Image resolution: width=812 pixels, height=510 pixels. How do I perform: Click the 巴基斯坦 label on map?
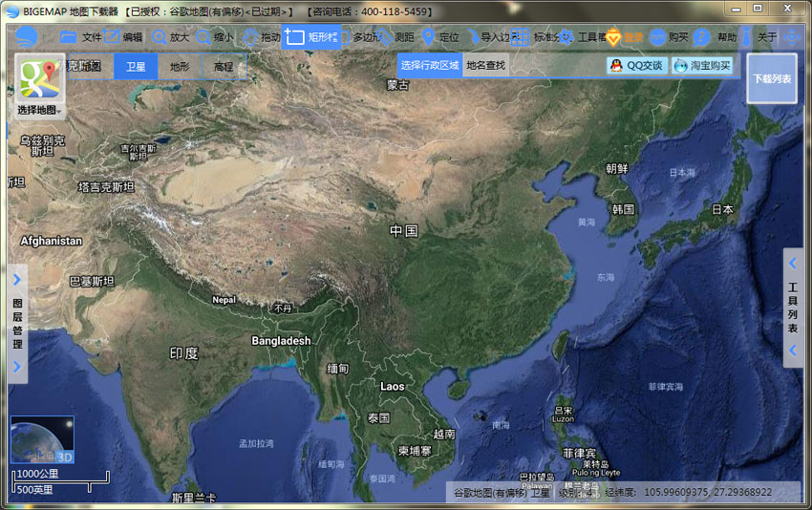(x=92, y=282)
